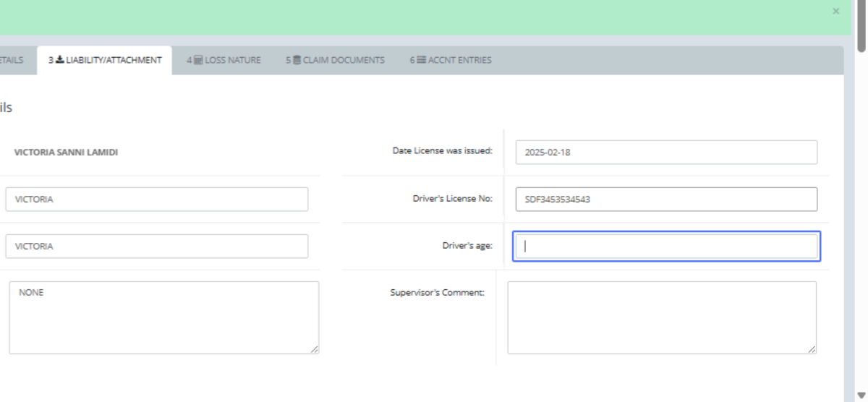Image resolution: width=868 pixels, height=402 pixels.
Task: Click the scrollbar down arrow
Action: pyautogui.click(x=861, y=395)
